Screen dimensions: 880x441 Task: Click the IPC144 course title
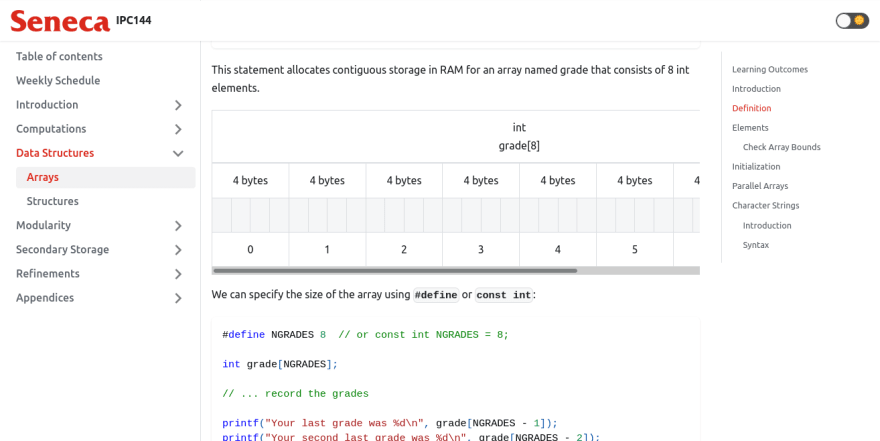134,21
